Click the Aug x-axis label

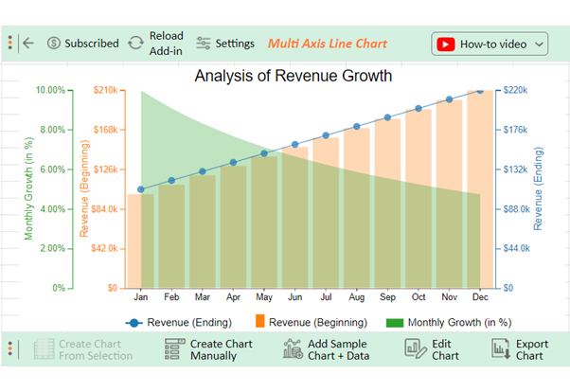(357, 297)
